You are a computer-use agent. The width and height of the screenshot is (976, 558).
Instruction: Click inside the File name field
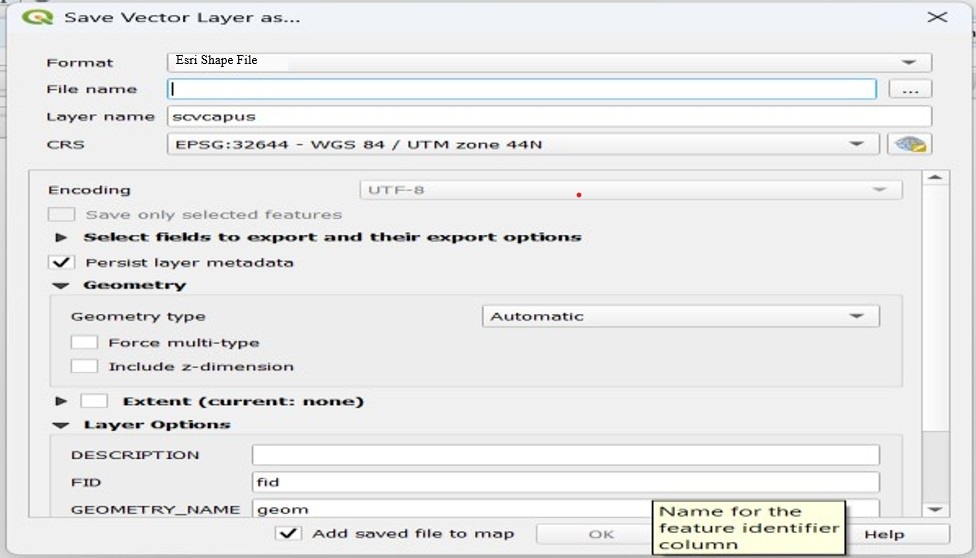(520, 89)
